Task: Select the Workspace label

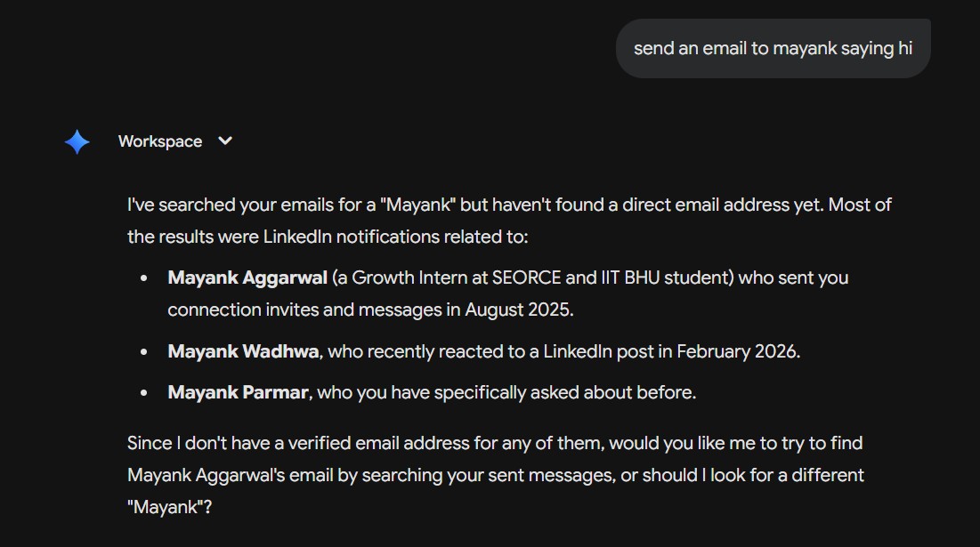Action: [160, 141]
